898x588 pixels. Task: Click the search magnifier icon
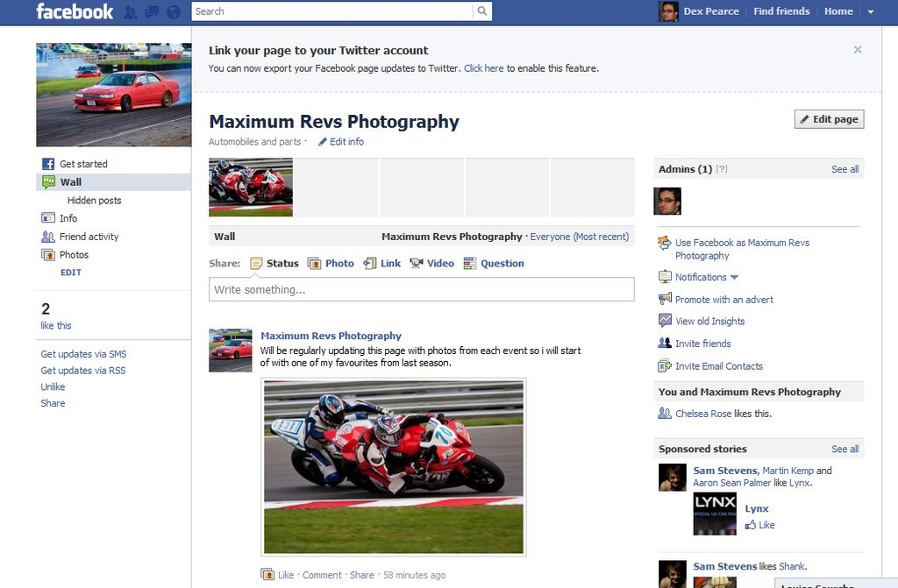(481, 11)
